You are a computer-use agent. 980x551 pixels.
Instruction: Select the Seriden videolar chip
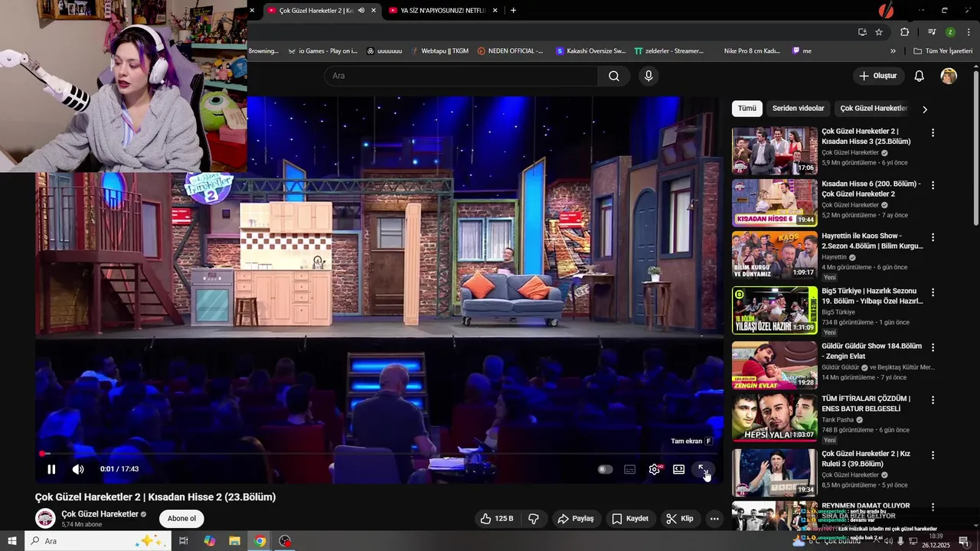point(798,109)
